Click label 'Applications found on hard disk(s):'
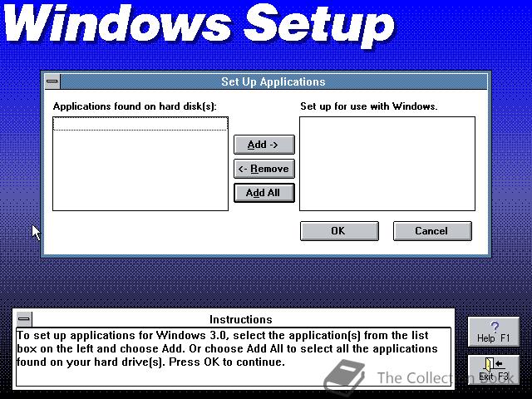The image size is (532, 399). click(135, 106)
